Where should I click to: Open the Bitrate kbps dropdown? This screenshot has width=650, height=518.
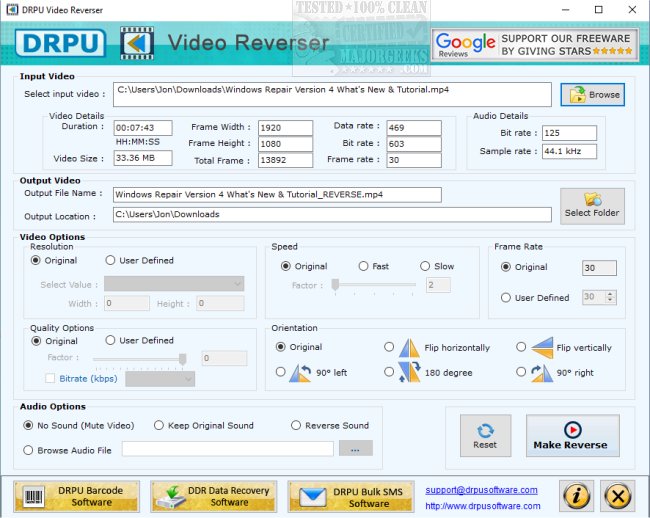160,379
